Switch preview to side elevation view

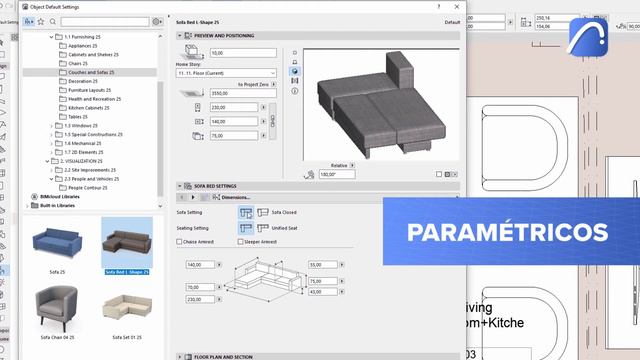(x=295, y=62)
